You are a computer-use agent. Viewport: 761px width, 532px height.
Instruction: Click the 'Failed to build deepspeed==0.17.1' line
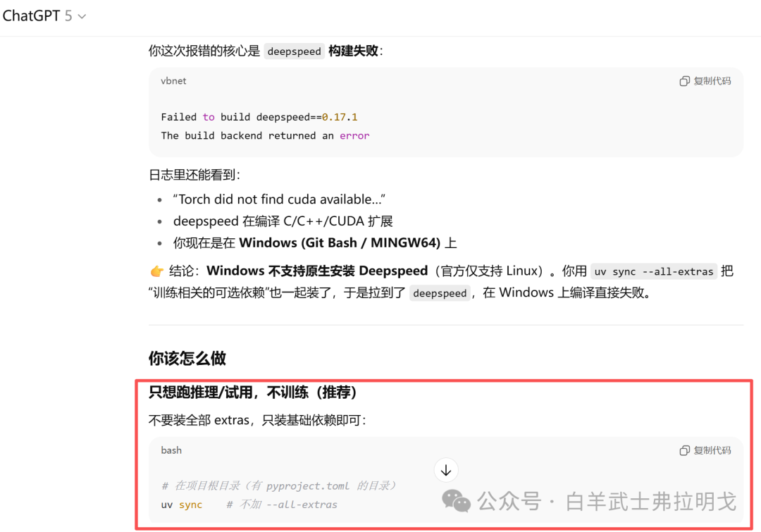click(x=259, y=117)
